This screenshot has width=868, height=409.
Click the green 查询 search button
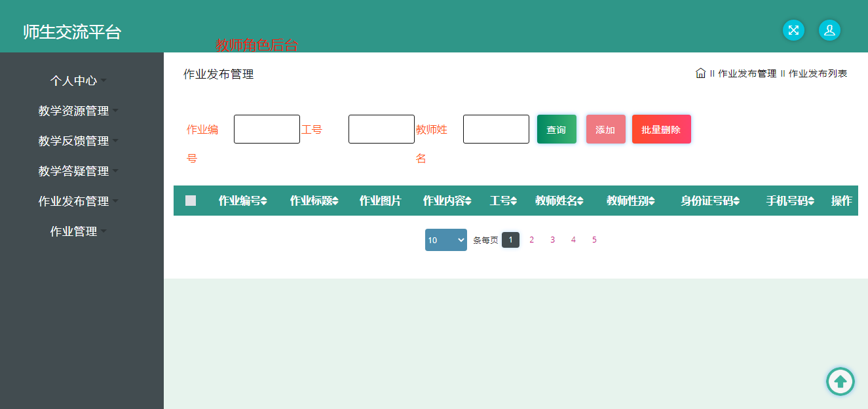click(556, 129)
